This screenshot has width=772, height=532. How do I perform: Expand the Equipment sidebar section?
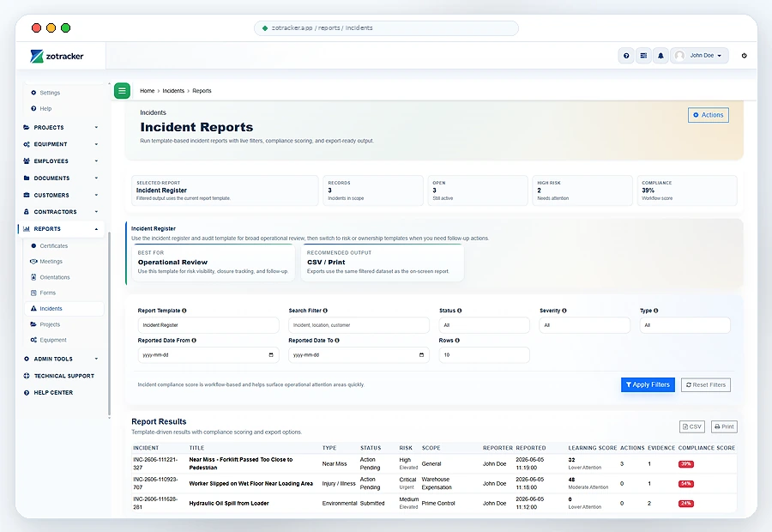61,144
